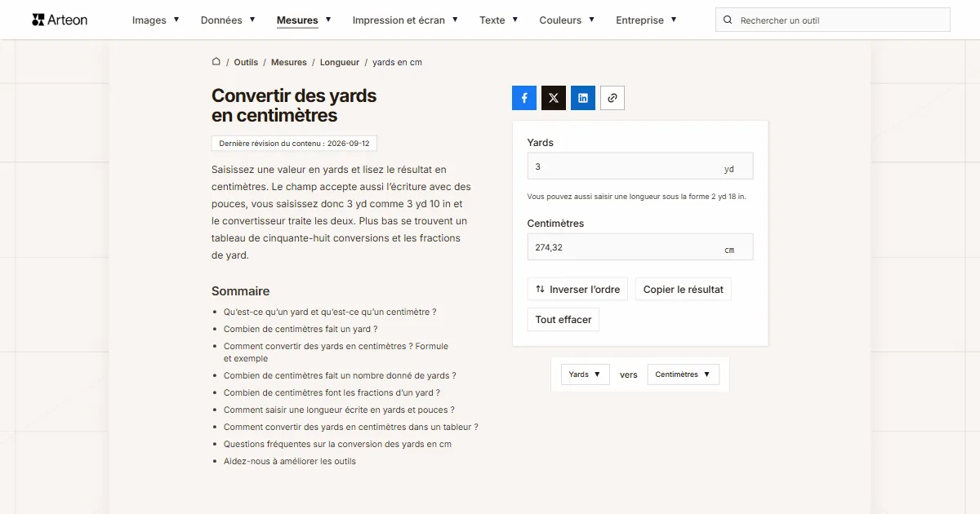Go to Longueur in the breadcrumb
The width and height of the screenshot is (980, 514).
(340, 62)
